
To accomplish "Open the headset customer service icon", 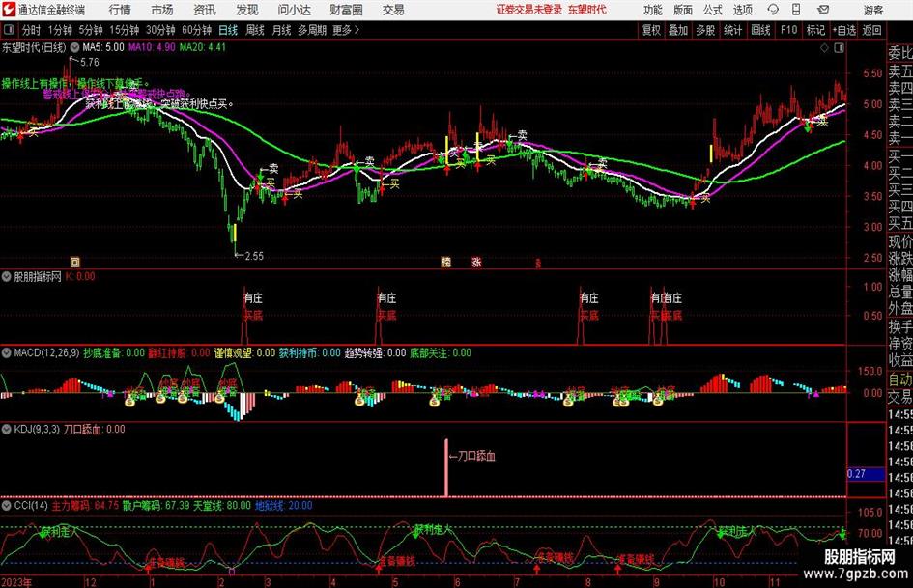I will pos(773,10).
